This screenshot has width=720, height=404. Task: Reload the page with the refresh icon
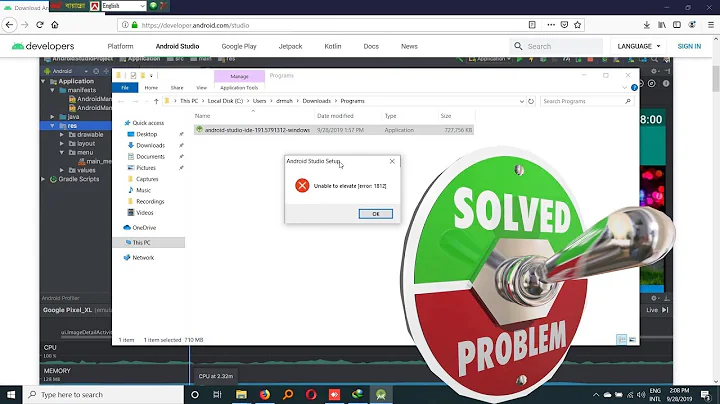[40, 25]
